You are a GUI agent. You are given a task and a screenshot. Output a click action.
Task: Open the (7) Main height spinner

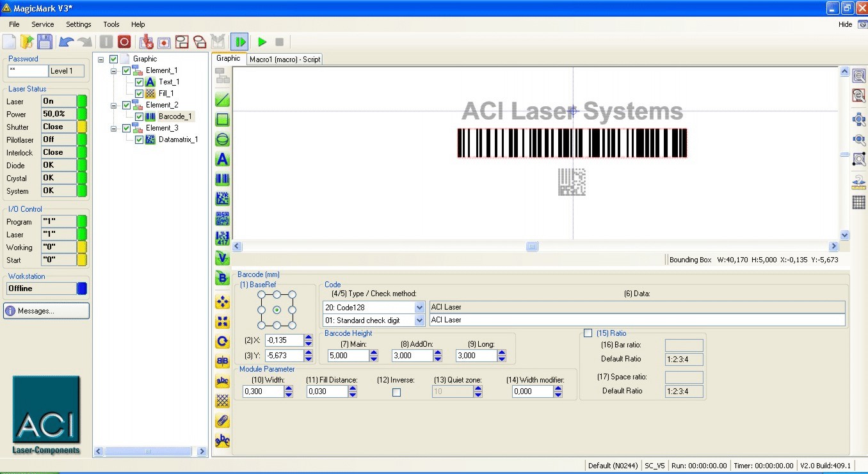[373, 356]
